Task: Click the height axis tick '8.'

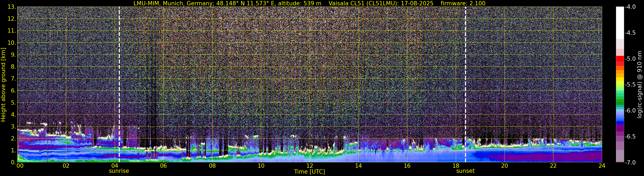Action: pyautogui.click(x=13, y=66)
